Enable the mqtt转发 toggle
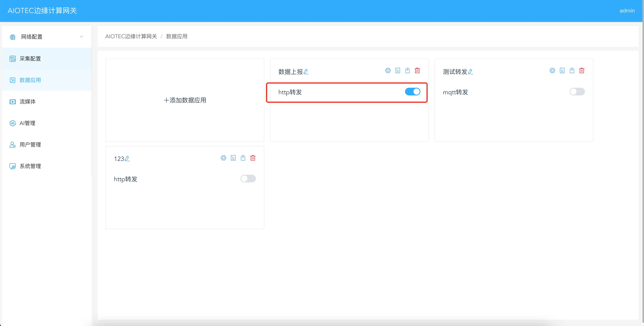This screenshot has width=644, height=326. tap(577, 92)
